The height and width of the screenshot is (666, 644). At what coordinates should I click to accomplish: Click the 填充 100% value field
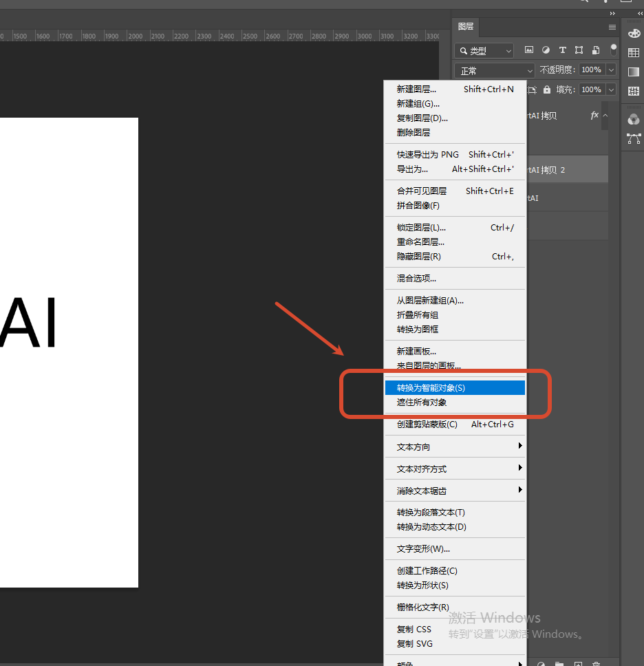592,89
